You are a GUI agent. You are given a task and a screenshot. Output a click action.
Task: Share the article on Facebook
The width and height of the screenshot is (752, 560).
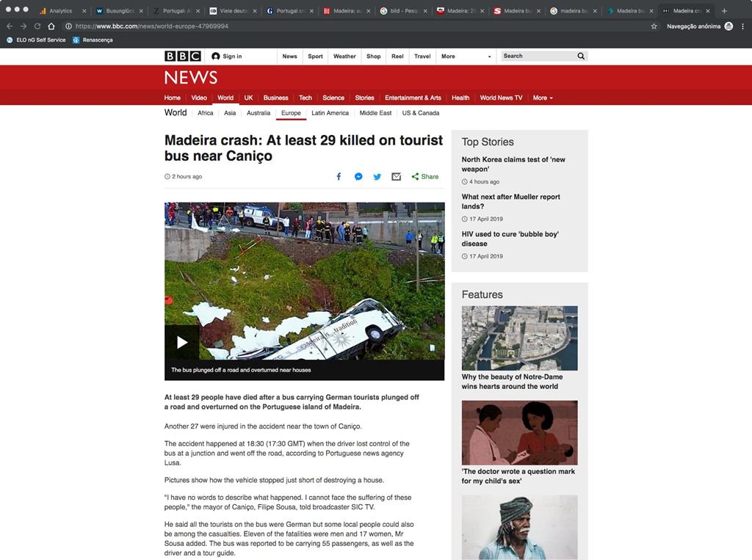point(339,176)
